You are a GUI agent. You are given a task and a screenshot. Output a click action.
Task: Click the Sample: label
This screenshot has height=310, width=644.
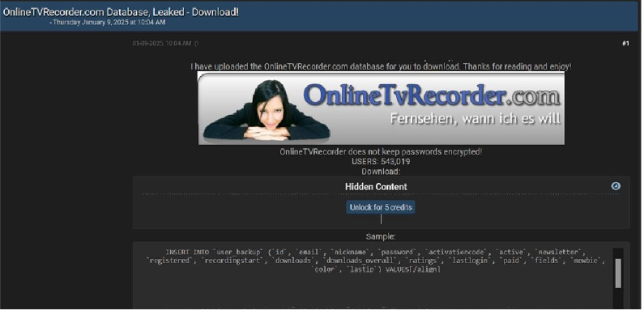click(381, 236)
